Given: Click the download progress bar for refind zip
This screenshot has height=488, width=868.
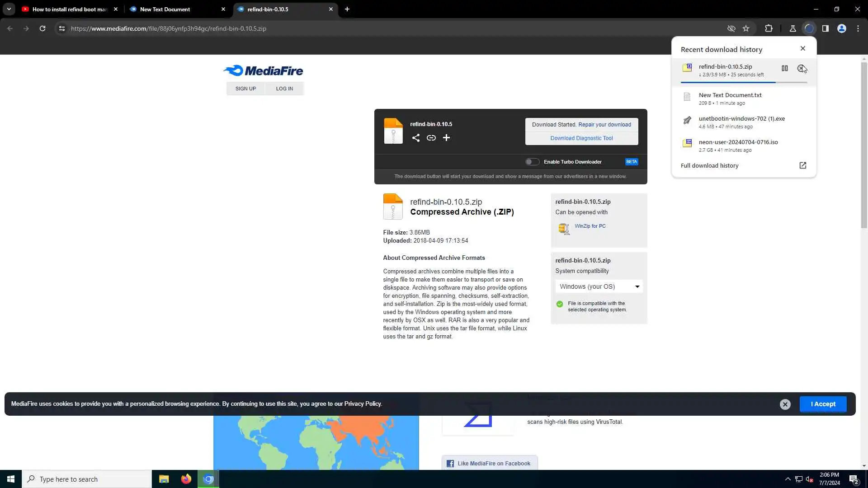Looking at the screenshot, I should pos(743,82).
